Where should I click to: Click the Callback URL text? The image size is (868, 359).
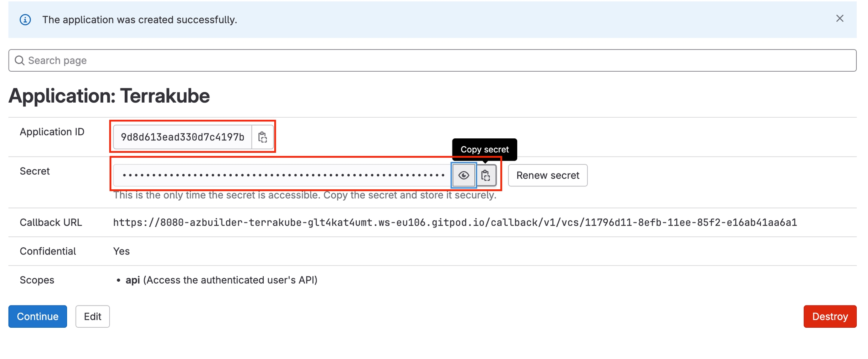click(x=455, y=222)
